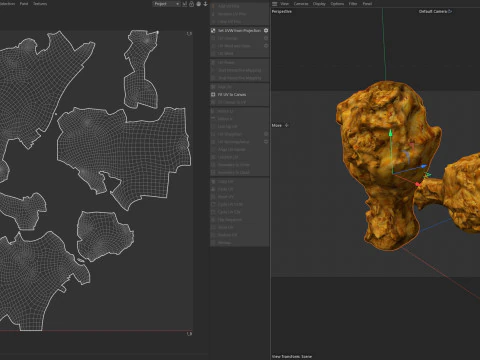Screen dimensions: 480x360
Task: Open the UV editor Textures menu
Action: (40, 4)
